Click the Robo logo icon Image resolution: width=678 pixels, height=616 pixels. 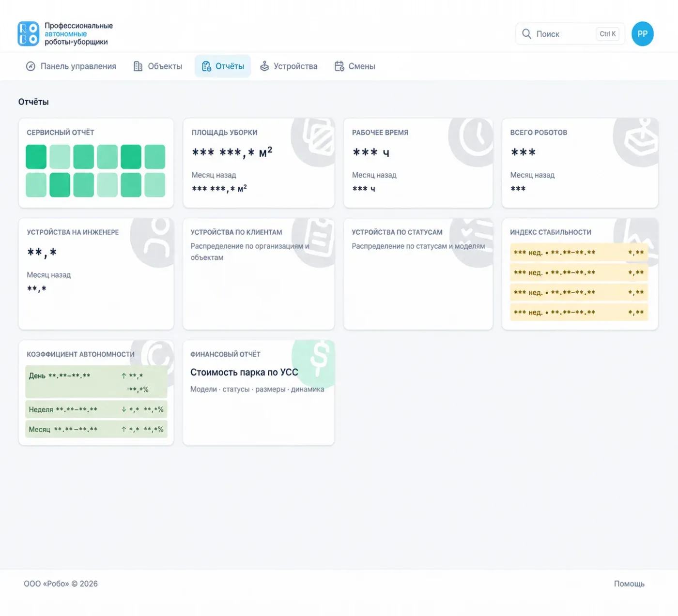click(28, 34)
